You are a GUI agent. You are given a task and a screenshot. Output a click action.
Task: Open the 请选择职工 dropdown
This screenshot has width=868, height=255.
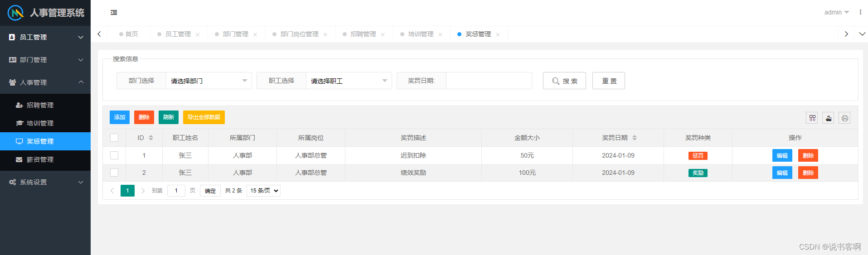349,81
